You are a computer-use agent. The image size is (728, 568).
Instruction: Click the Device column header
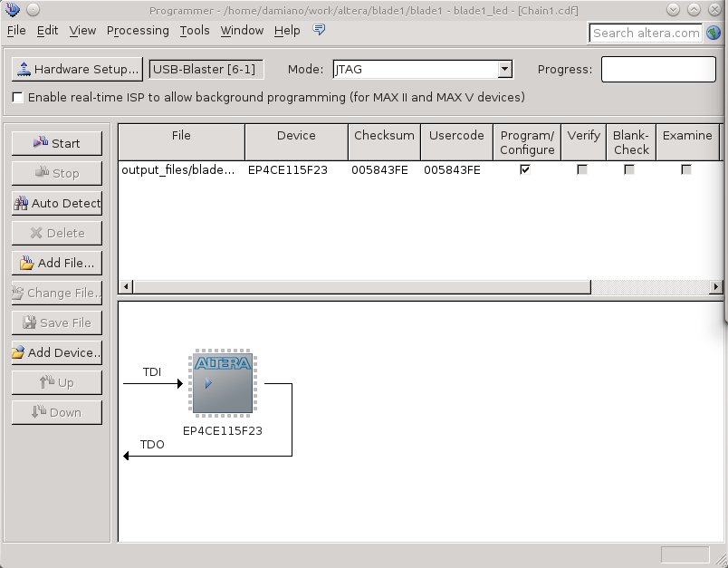(x=296, y=142)
